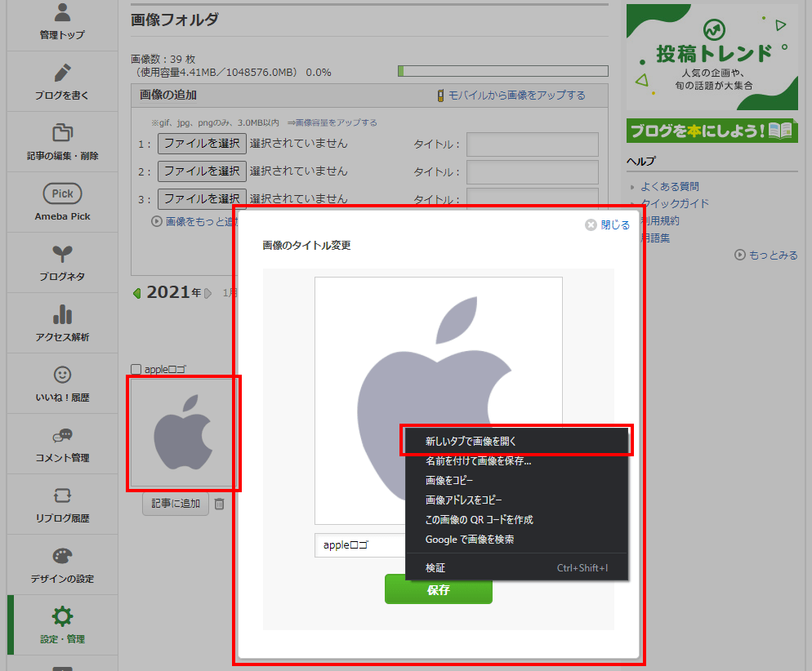The height and width of the screenshot is (671, 812).
Task: Click the appleロゴ title input field
Action: (x=360, y=545)
